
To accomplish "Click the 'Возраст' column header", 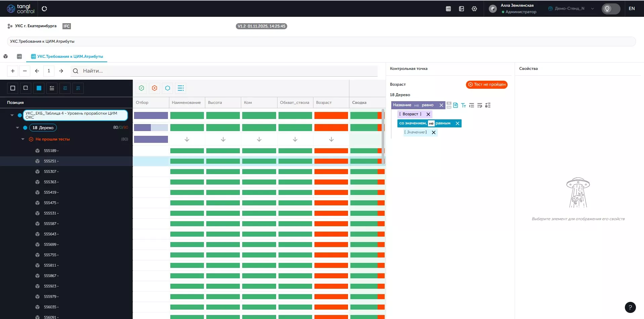I will [324, 103].
